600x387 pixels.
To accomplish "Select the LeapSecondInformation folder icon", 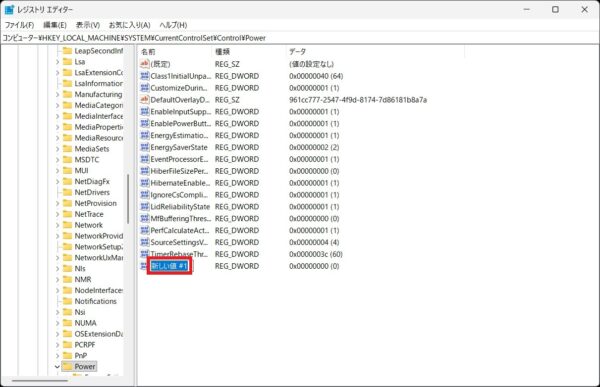I will click(67, 51).
